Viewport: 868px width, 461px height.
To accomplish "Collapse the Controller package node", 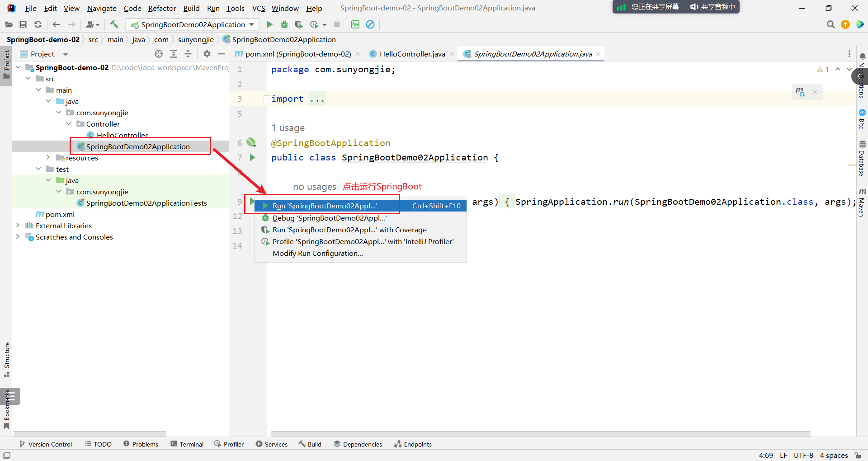I will tap(69, 124).
